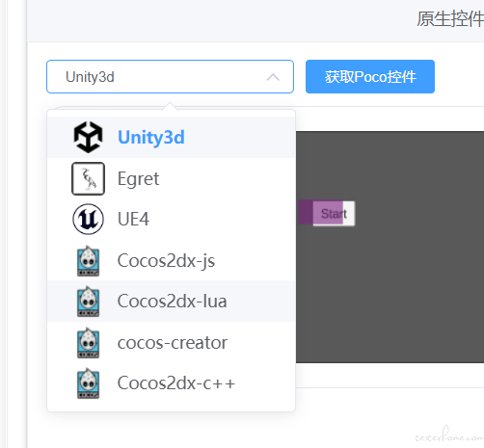
Task: Click the Cocos2dx-c++ flame icon
Action: pyautogui.click(x=88, y=383)
